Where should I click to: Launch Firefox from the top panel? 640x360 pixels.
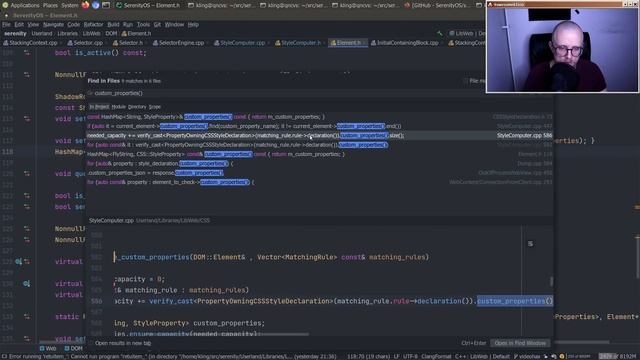[85, 5]
